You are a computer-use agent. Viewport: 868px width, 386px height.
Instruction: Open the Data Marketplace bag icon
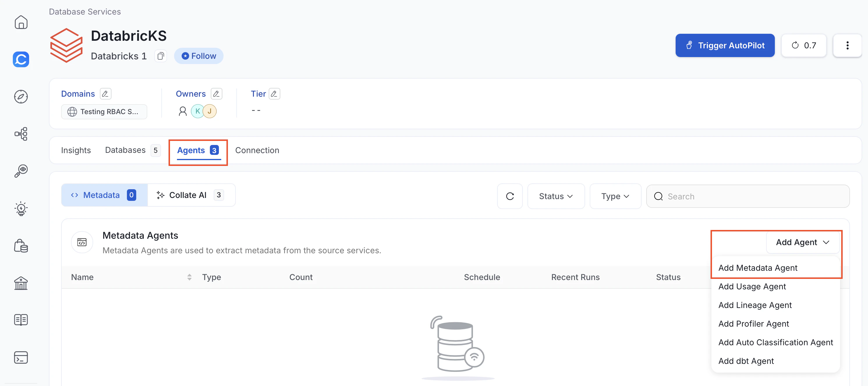pos(21,246)
